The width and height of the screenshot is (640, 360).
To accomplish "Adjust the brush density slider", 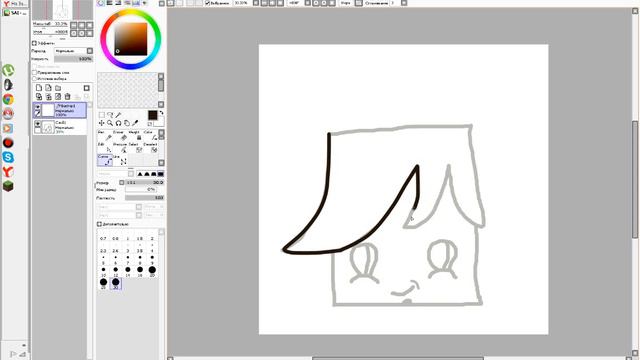I will 144,198.
